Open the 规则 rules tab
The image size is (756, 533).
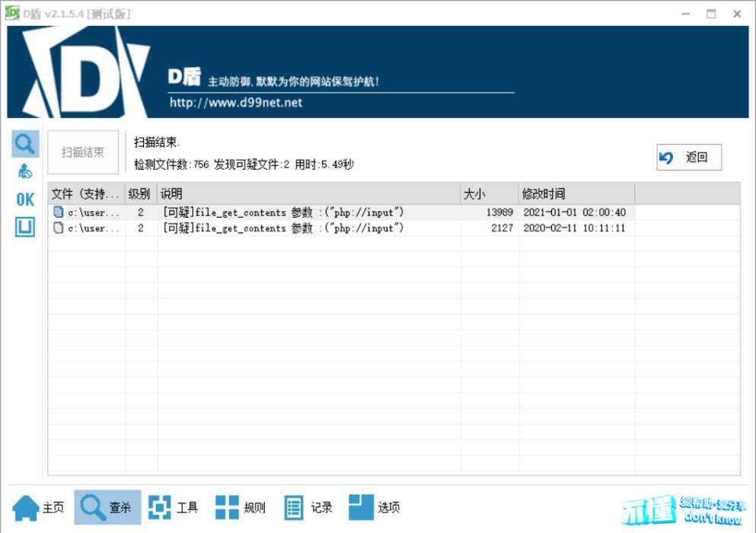240,507
